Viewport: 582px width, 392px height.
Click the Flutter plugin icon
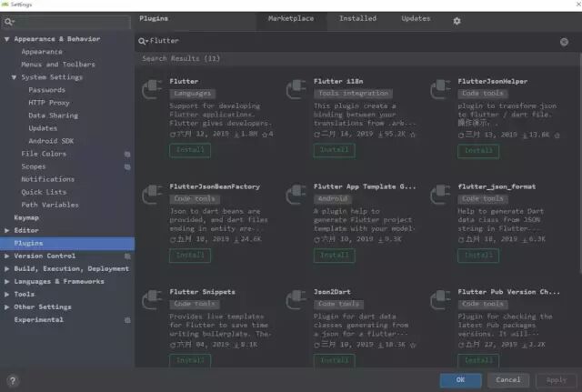coord(152,89)
